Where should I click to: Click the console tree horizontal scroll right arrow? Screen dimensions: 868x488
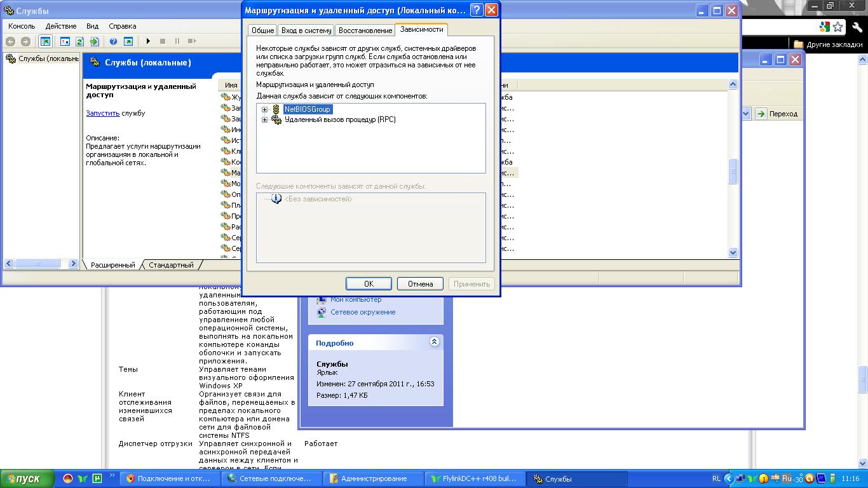pyautogui.click(x=73, y=264)
